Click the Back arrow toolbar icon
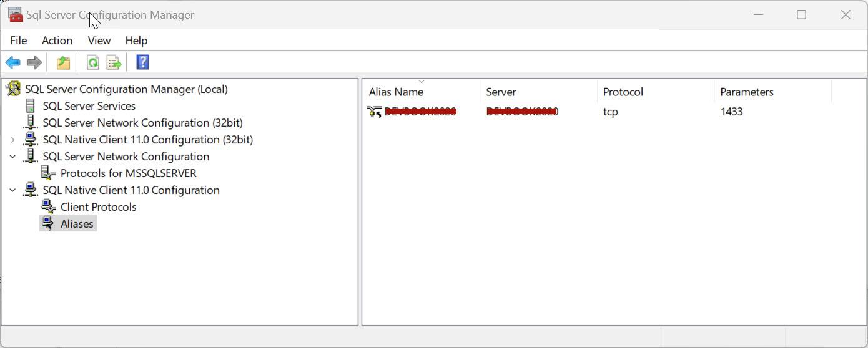The width and height of the screenshot is (868, 348). (x=12, y=62)
